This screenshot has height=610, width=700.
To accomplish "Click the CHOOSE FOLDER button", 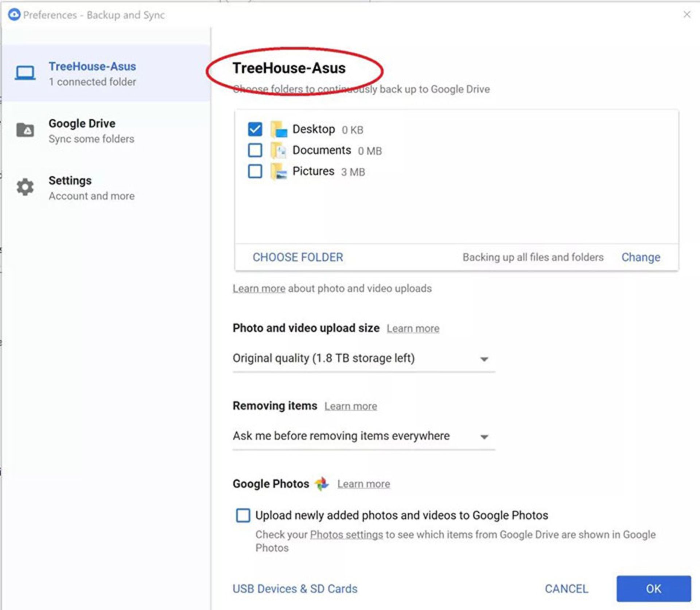I will 298,257.
